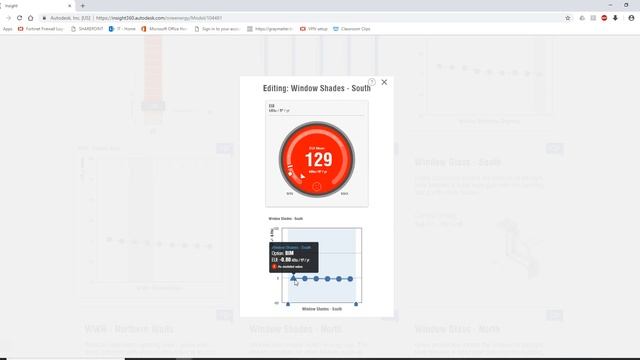Viewport: 640px width, 360px height.
Task: Close the Insight browser tab
Action: point(69,6)
